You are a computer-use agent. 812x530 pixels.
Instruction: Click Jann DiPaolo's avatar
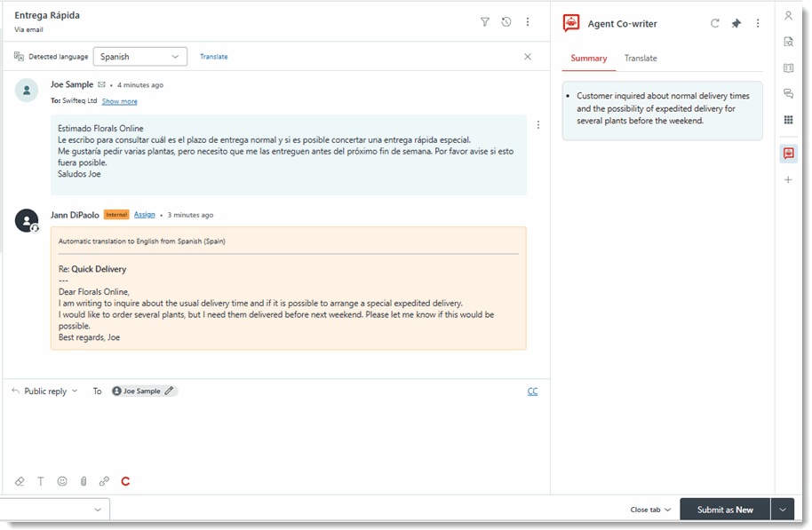click(27, 220)
